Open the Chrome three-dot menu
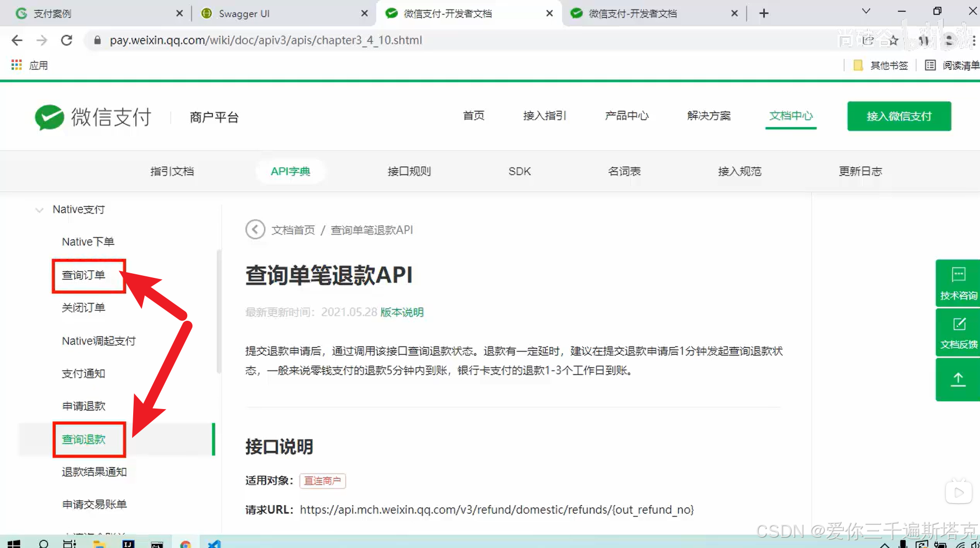The image size is (980, 548). pos(973,40)
